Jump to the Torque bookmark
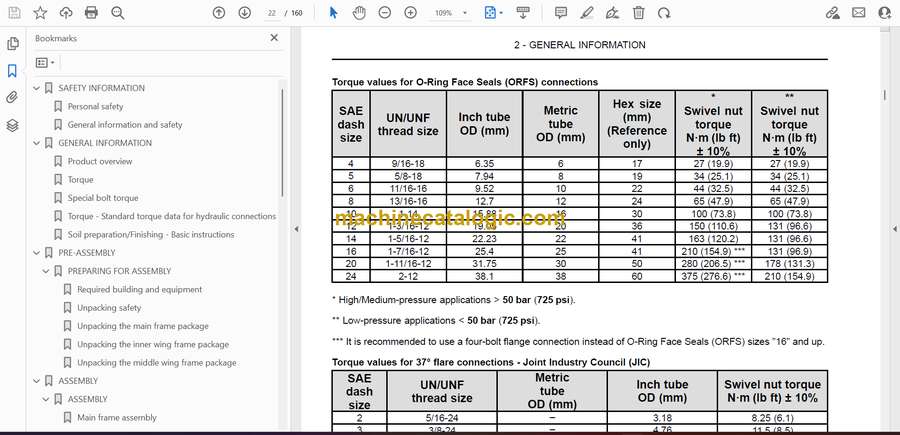The image size is (900, 435). [80, 180]
